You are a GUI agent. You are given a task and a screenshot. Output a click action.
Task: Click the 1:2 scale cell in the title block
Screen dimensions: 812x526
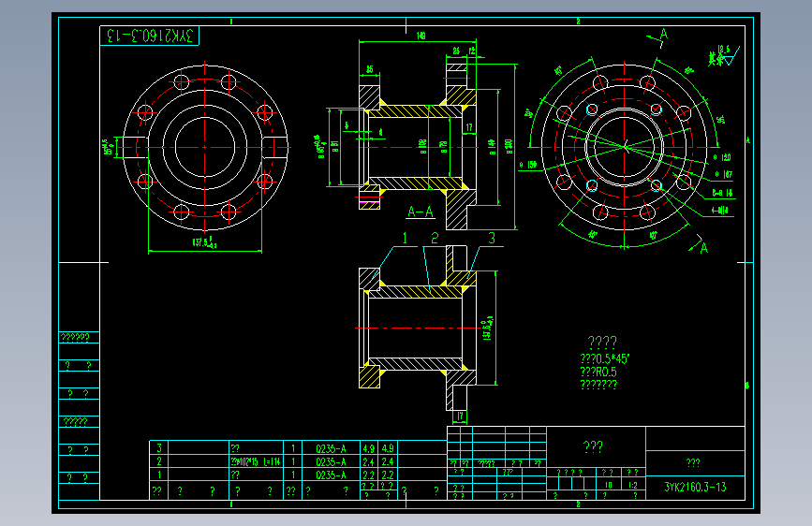pyautogui.click(x=633, y=485)
